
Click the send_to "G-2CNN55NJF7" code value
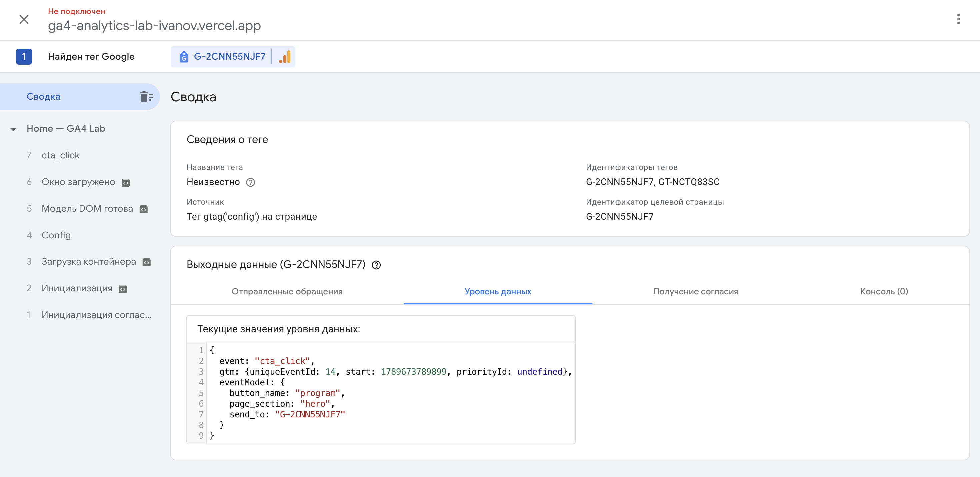click(310, 414)
